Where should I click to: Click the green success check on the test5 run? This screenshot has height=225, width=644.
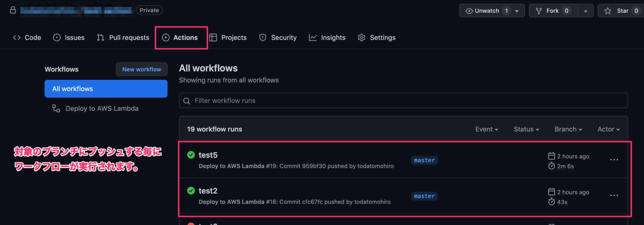(x=191, y=155)
